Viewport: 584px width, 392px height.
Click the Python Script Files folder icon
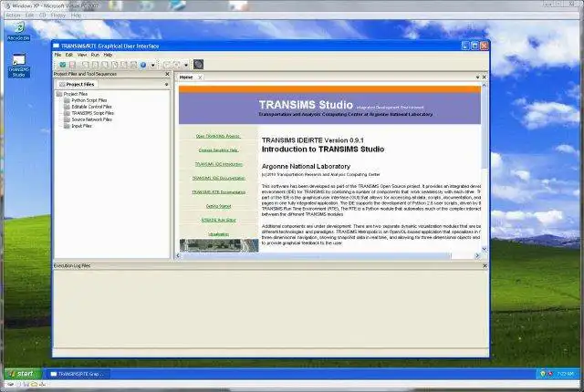click(x=67, y=100)
